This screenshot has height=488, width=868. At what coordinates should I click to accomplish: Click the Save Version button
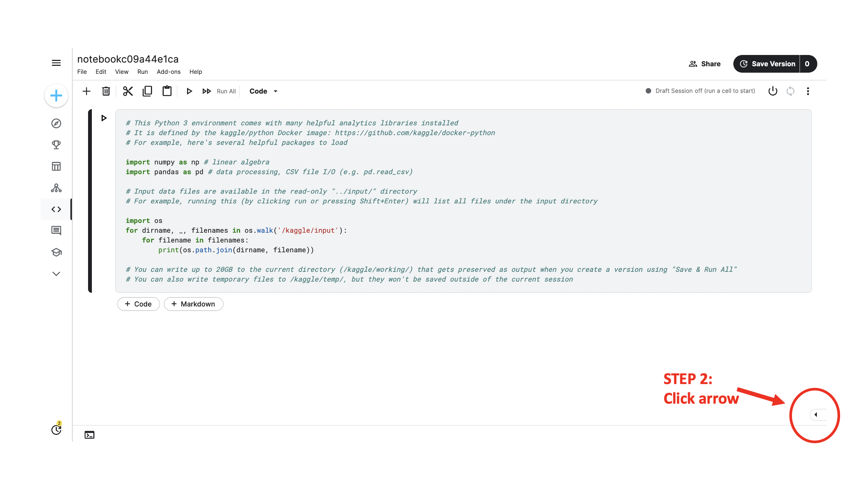(768, 64)
